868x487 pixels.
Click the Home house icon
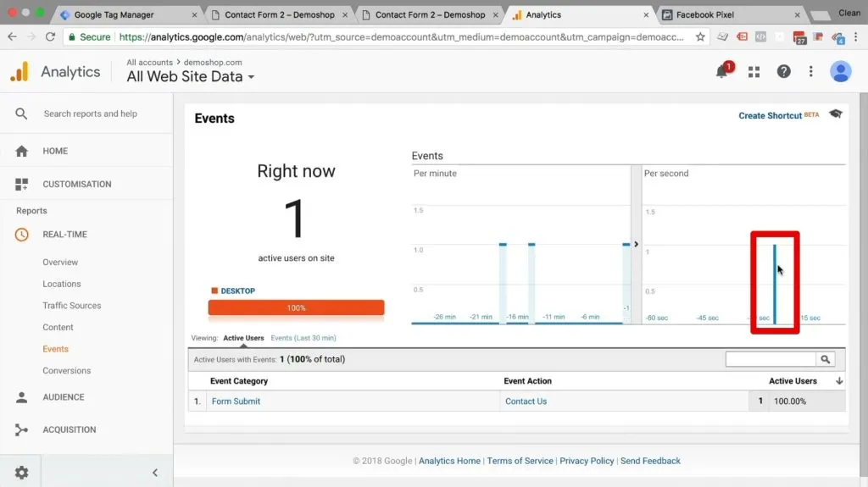(x=21, y=151)
